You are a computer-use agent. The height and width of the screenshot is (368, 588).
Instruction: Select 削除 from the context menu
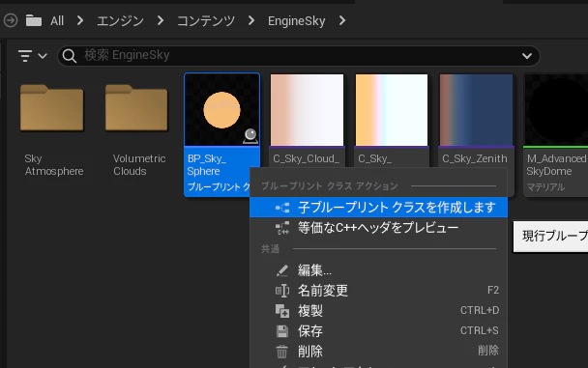coord(378,352)
